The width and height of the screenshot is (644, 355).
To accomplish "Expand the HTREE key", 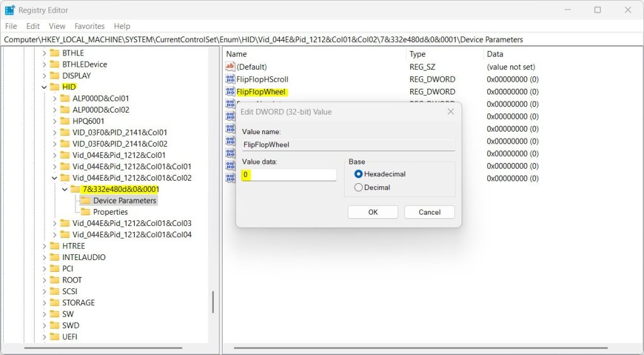I will click(x=45, y=245).
